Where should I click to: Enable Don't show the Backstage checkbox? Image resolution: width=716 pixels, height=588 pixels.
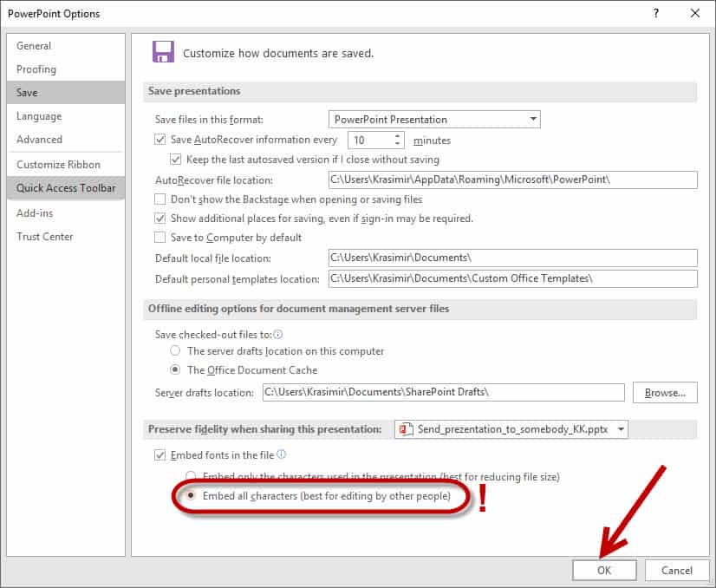tap(159, 199)
